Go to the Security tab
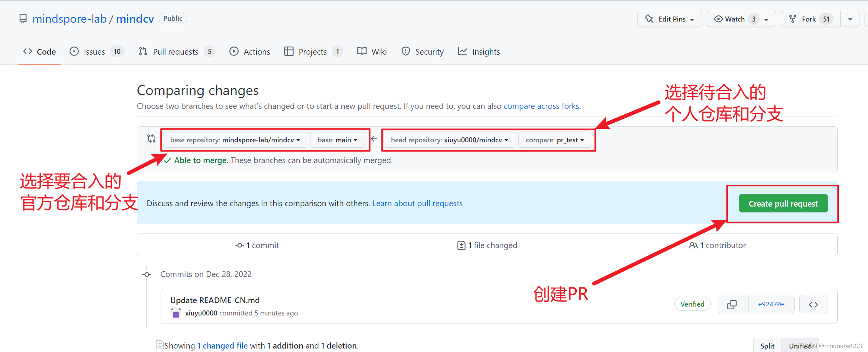This screenshot has width=868, height=352. click(x=422, y=52)
